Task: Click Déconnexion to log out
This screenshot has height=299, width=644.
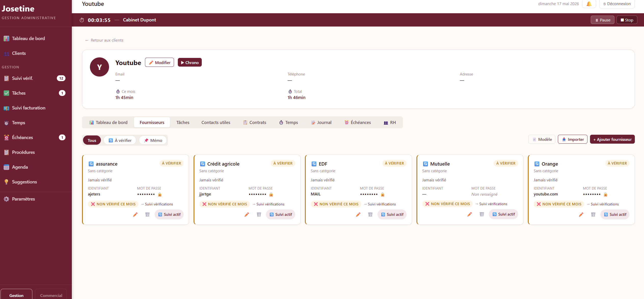Action: click(617, 4)
